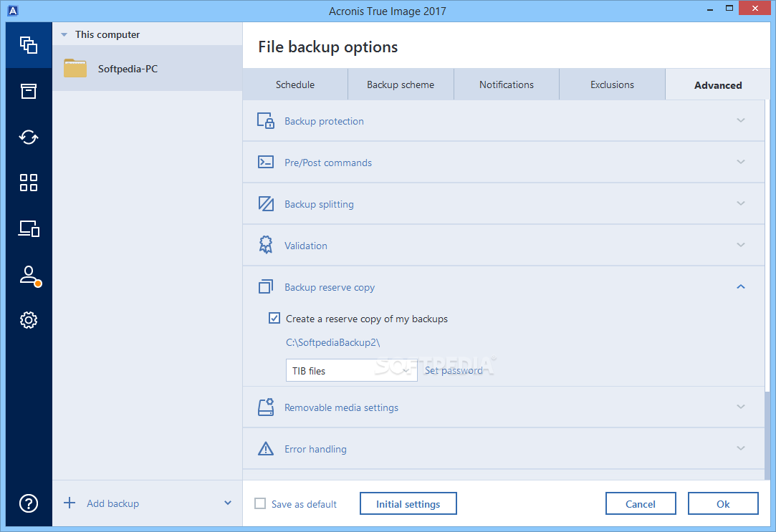The height and width of the screenshot is (532, 776).
Task: Click the Pre/Post commands section title
Action: point(328,163)
